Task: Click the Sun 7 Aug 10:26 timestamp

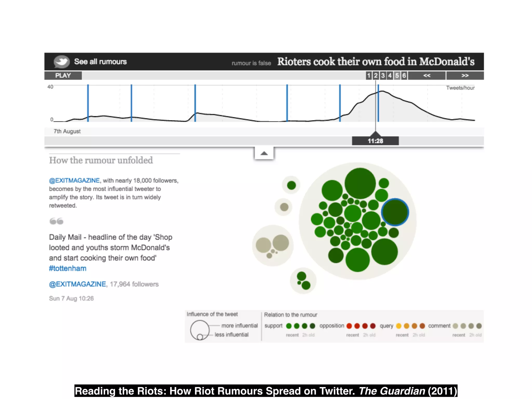Action: [x=71, y=298]
